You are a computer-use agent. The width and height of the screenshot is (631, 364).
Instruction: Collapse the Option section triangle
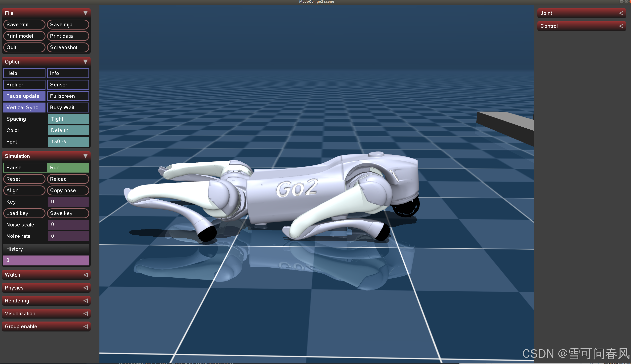coord(85,62)
